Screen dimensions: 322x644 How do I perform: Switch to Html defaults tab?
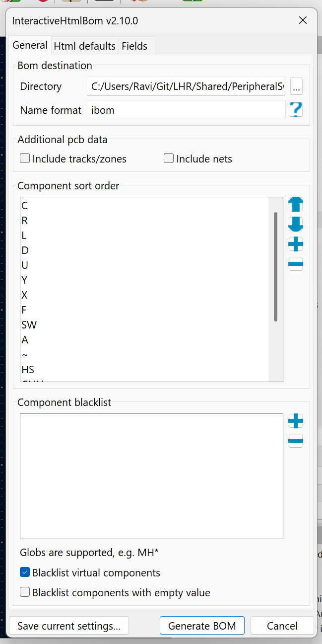84,46
